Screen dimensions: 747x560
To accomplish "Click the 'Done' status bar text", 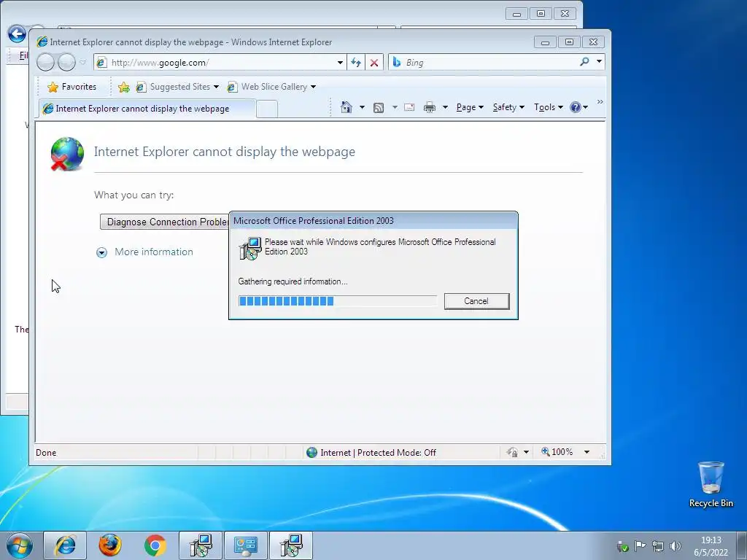I will [46, 452].
